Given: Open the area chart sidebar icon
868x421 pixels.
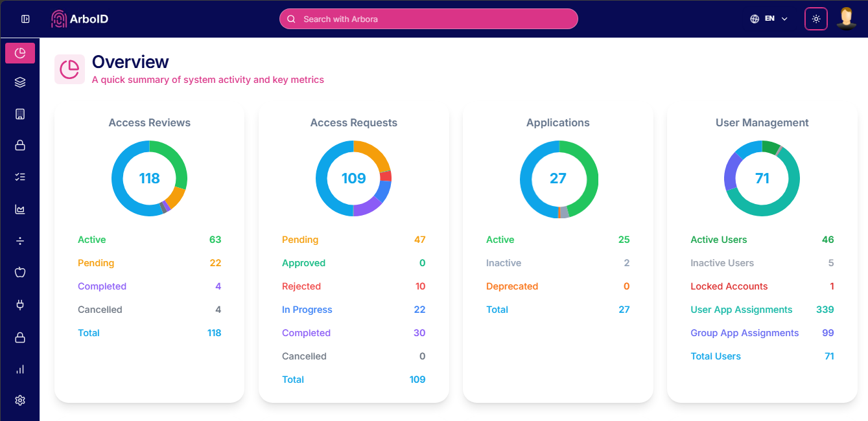Looking at the screenshot, I should pos(20,209).
